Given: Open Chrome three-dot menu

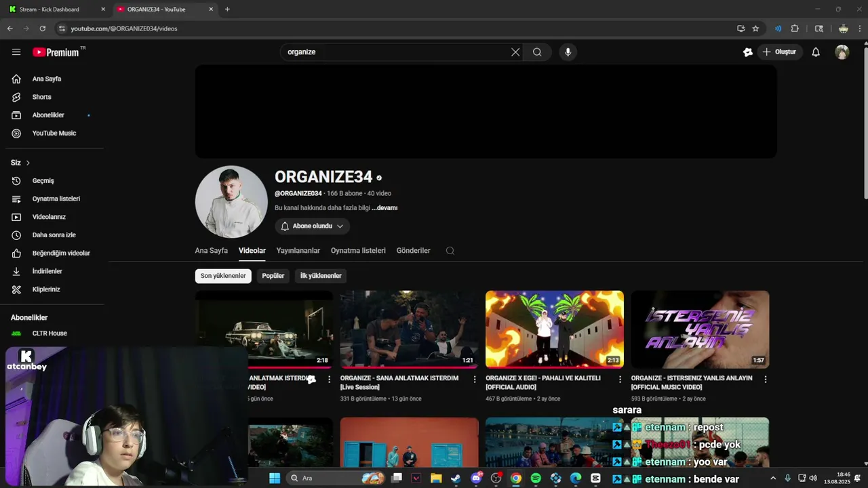Looking at the screenshot, I should (860, 28).
